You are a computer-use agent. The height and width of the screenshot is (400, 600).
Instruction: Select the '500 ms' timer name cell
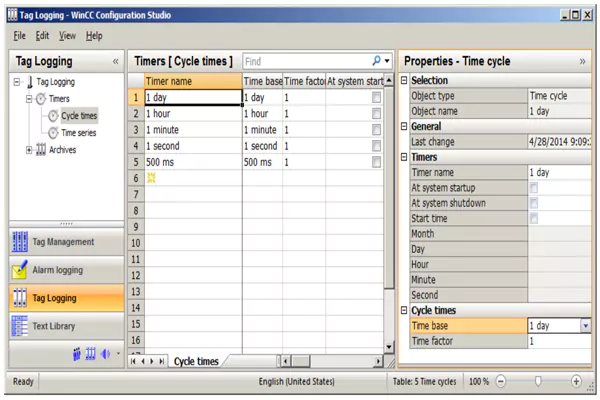pos(193,162)
